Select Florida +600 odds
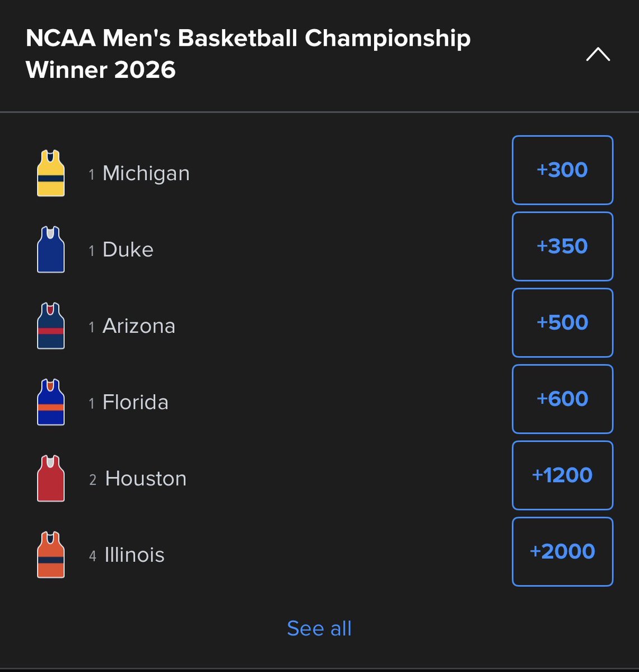This screenshot has width=639, height=672. click(x=562, y=399)
